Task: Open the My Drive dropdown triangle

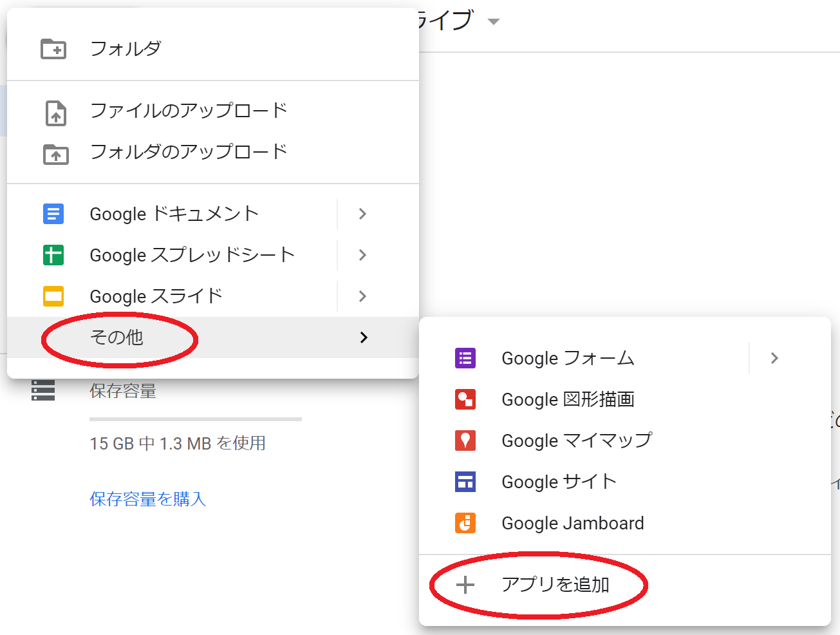Action: [x=494, y=22]
